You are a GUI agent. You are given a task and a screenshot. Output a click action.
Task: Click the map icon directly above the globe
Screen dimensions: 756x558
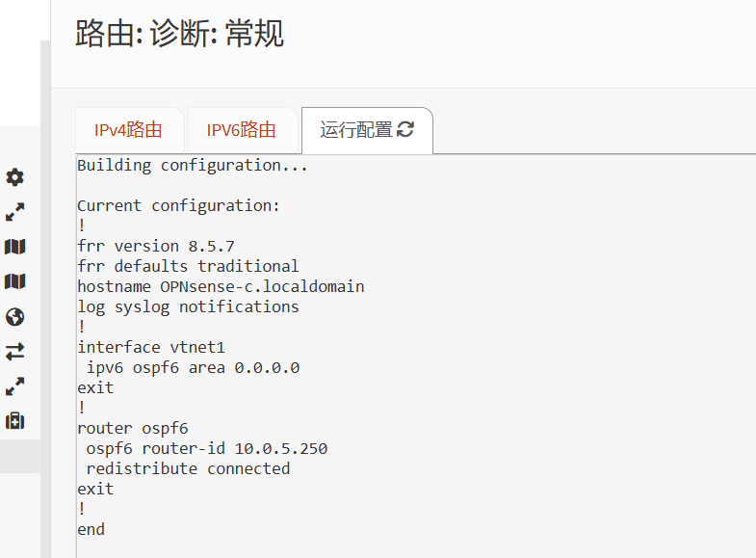click(x=14, y=281)
